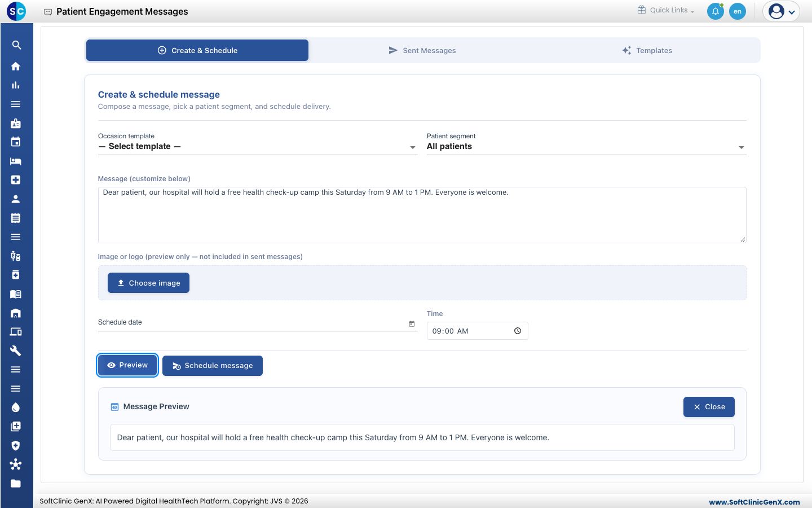Open the calendar sidebar icon
The height and width of the screenshot is (508, 812).
[16, 142]
